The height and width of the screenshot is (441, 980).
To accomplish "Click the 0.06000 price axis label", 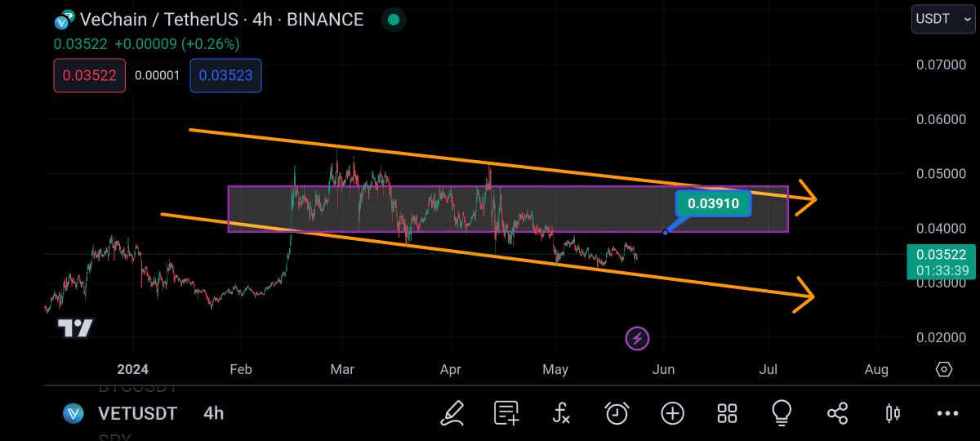I will (942, 119).
